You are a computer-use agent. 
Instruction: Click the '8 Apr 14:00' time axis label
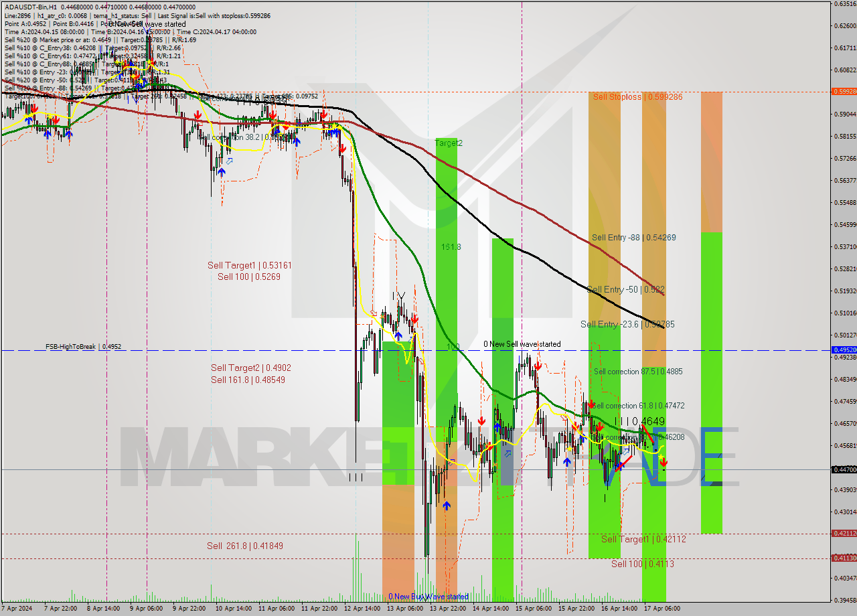(x=104, y=609)
